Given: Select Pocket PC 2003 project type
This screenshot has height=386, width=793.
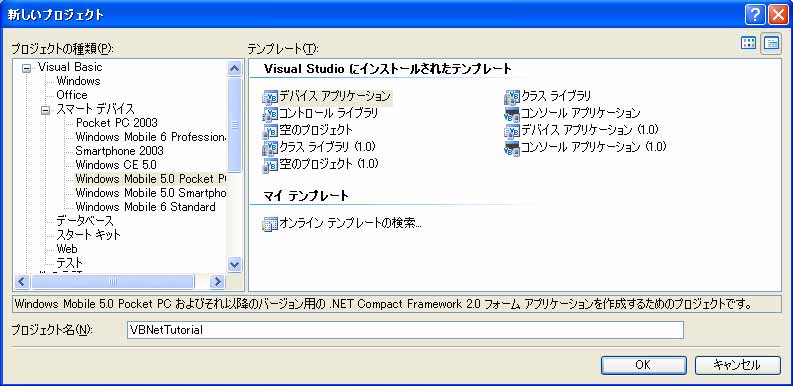Looking at the screenshot, I should tap(117, 123).
